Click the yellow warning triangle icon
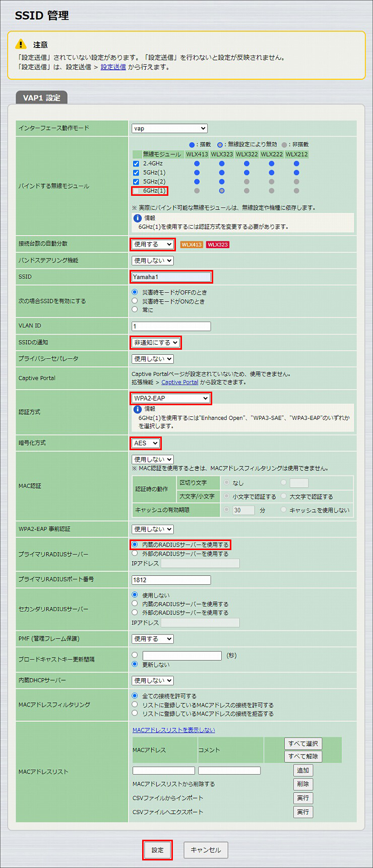 (21, 44)
